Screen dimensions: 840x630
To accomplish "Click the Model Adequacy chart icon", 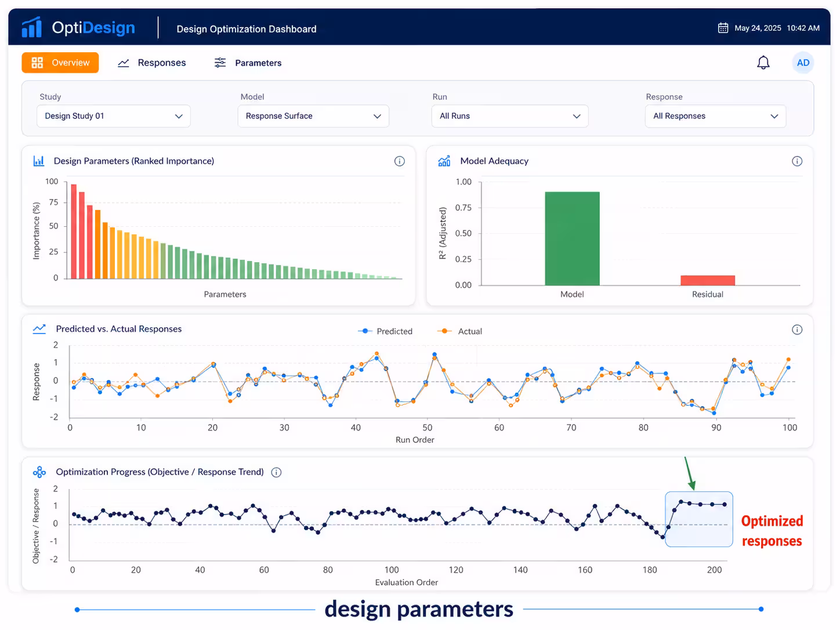I will tap(444, 161).
